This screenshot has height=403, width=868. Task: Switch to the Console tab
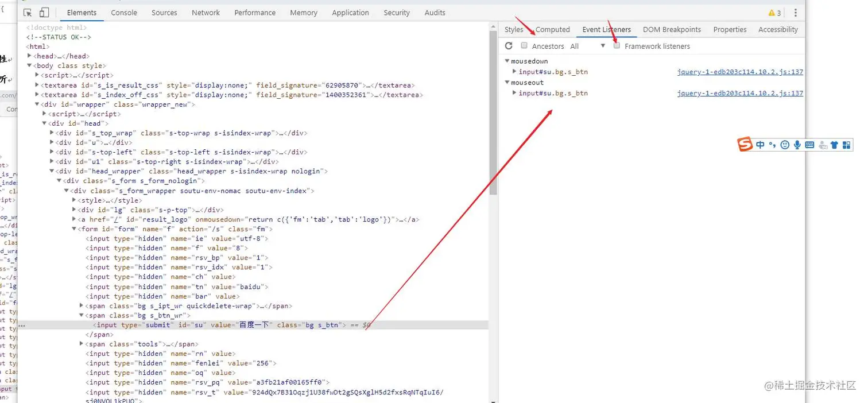124,13
